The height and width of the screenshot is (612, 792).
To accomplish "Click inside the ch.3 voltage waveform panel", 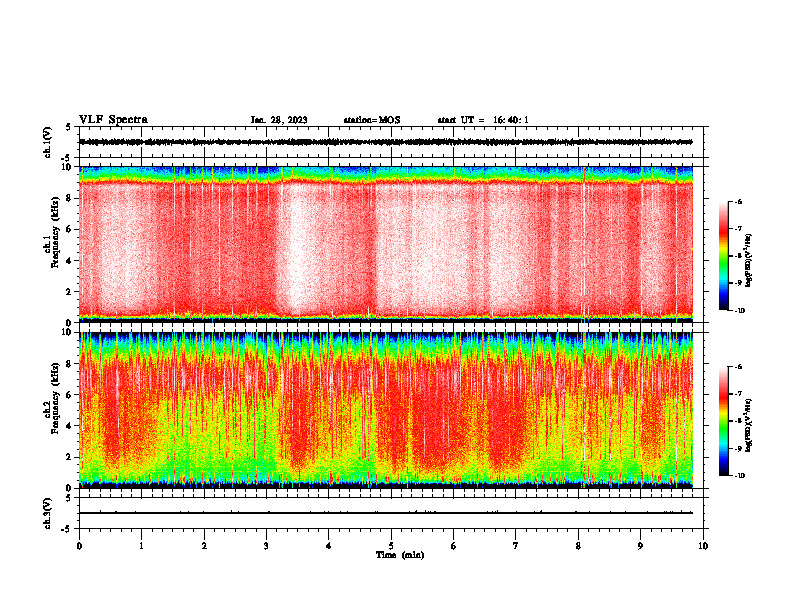I will pyautogui.click(x=391, y=513).
